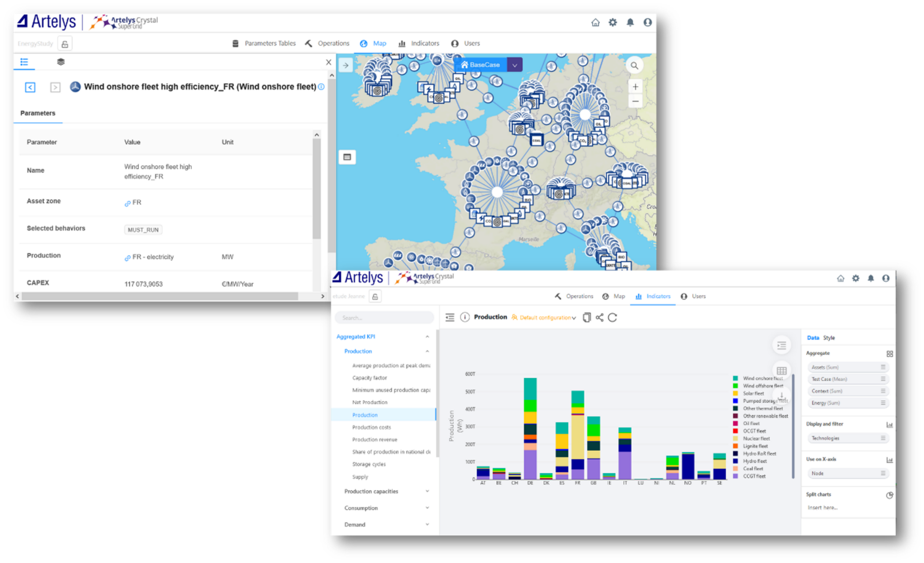
Task: Click the CCGT fleet legend swatch
Action: click(x=735, y=476)
